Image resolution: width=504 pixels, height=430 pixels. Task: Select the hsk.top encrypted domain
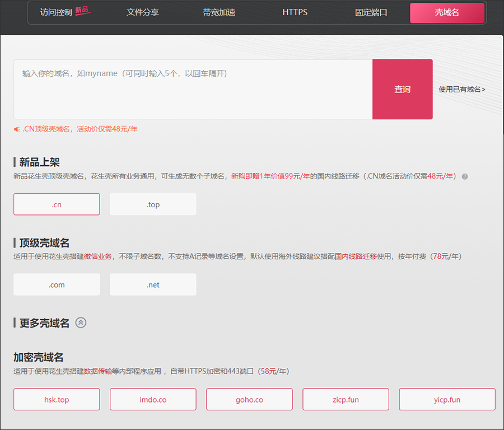[57, 399]
